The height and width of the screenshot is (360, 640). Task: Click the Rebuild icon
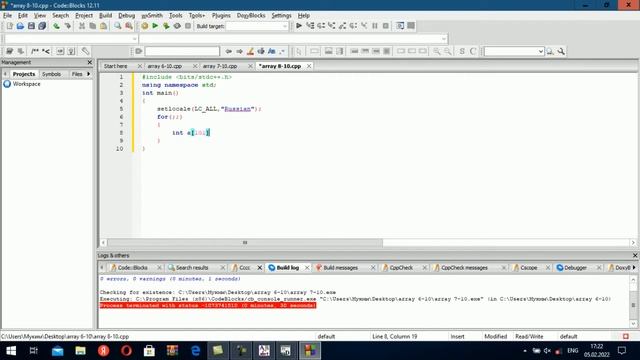coord(177,26)
